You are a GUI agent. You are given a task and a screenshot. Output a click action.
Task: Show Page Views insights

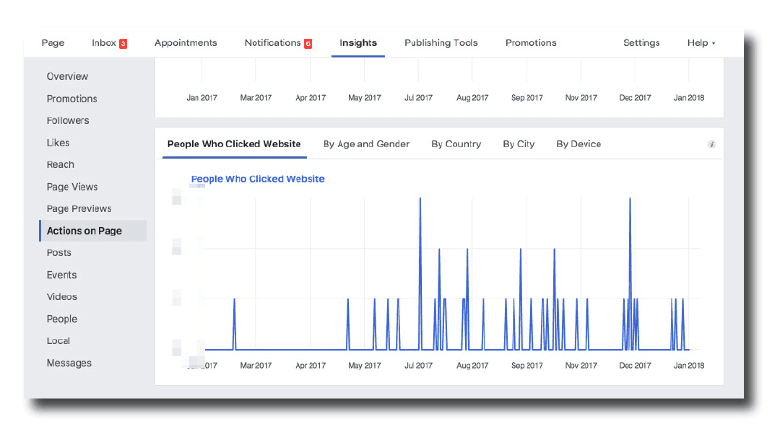(72, 187)
